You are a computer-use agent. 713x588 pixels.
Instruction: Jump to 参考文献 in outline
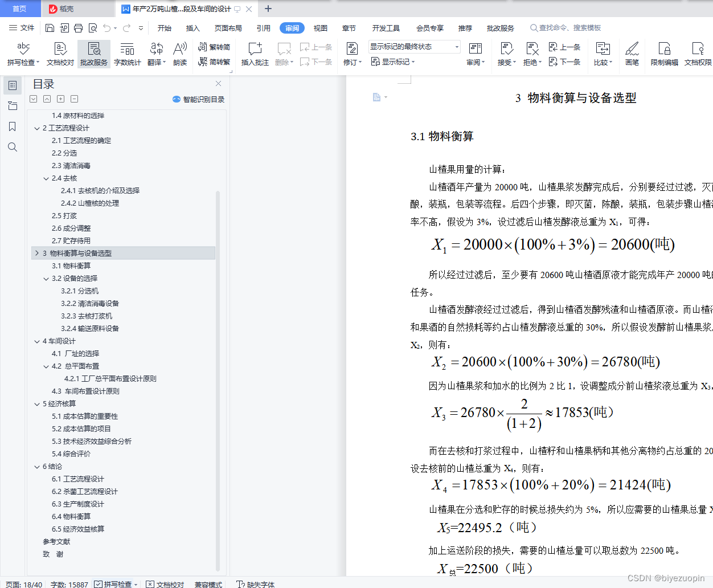(x=56, y=542)
